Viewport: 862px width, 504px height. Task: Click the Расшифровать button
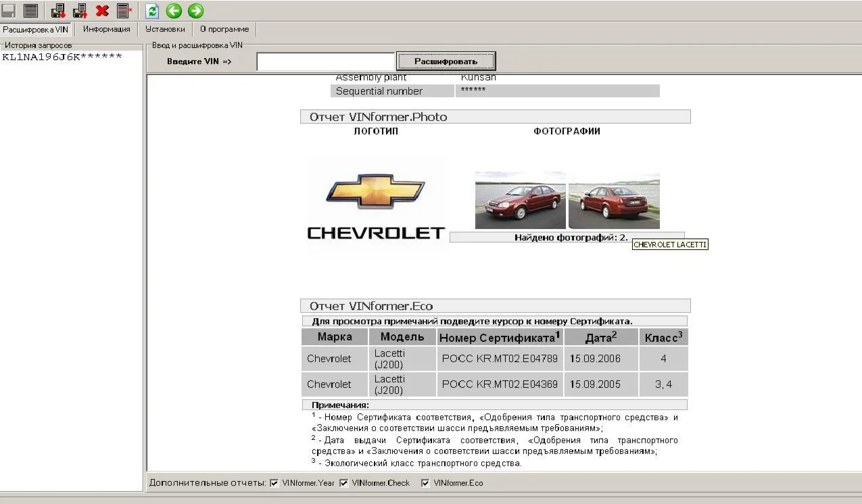(x=446, y=61)
